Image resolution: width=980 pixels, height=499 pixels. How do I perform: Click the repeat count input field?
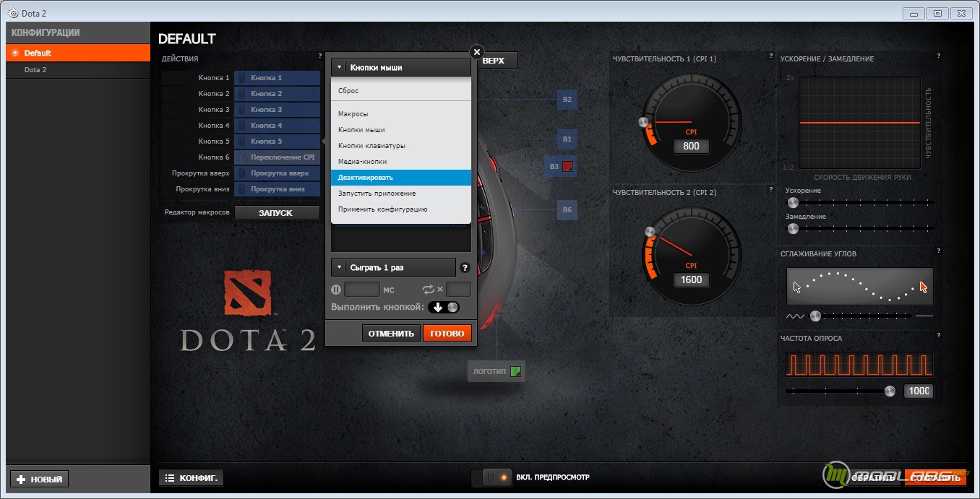point(458,290)
